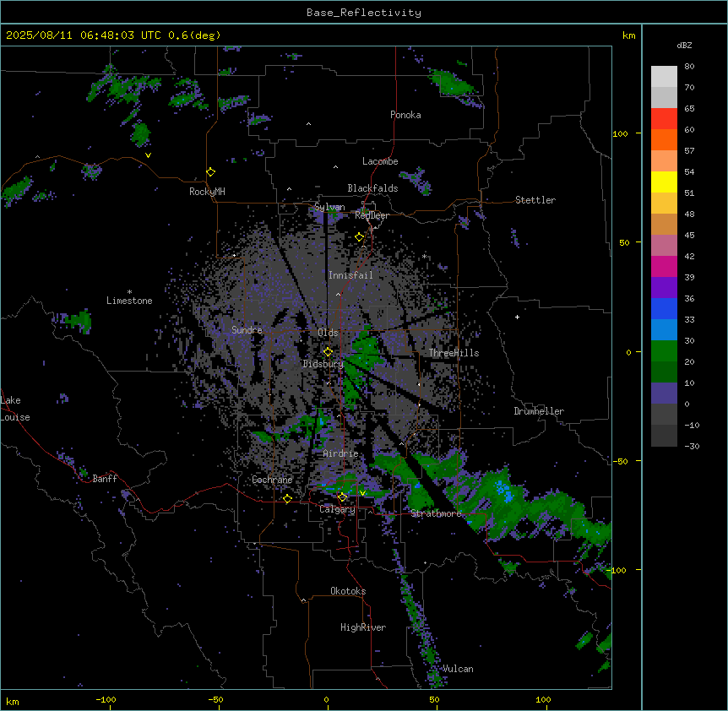This screenshot has height=711, width=728.
Task: Click the Sylvan city label
Action: (x=329, y=207)
